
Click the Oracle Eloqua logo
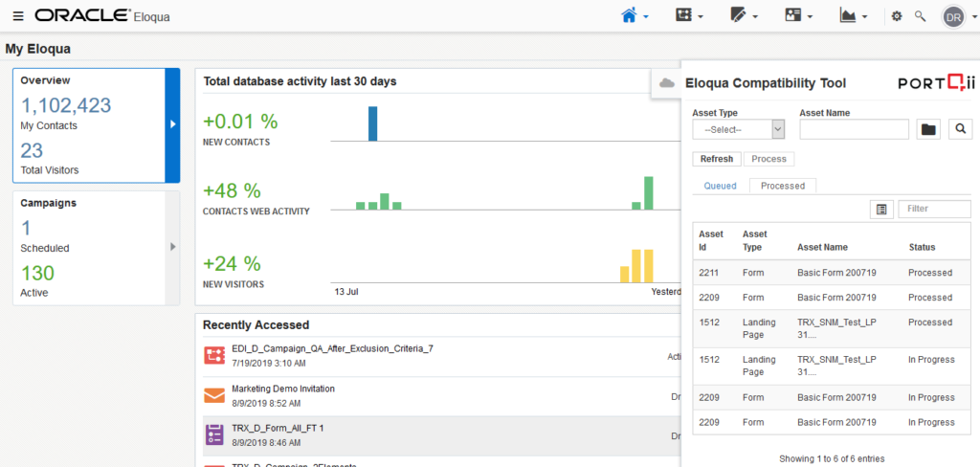pyautogui.click(x=102, y=16)
